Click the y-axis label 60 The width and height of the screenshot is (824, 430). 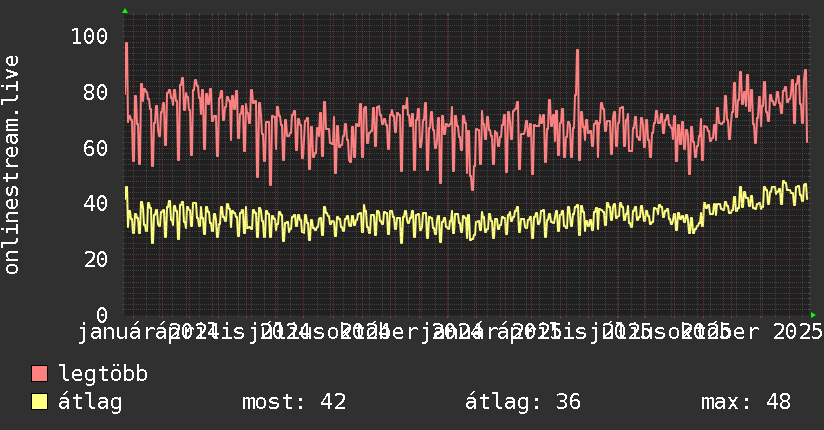coord(96,148)
